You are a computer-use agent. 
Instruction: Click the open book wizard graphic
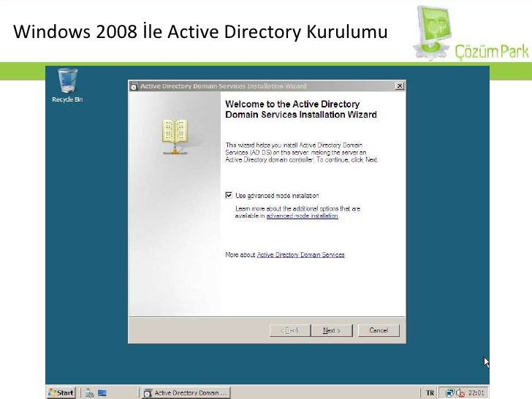[x=175, y=137]
